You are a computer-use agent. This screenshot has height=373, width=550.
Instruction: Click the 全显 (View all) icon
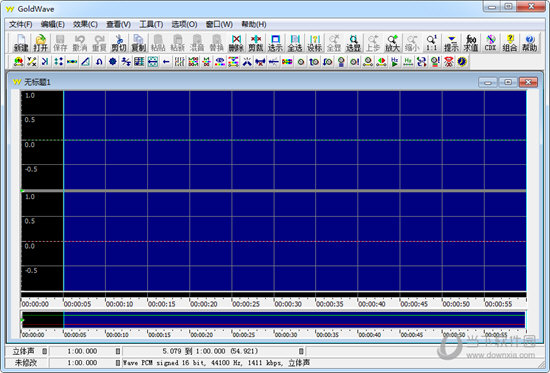334,43
